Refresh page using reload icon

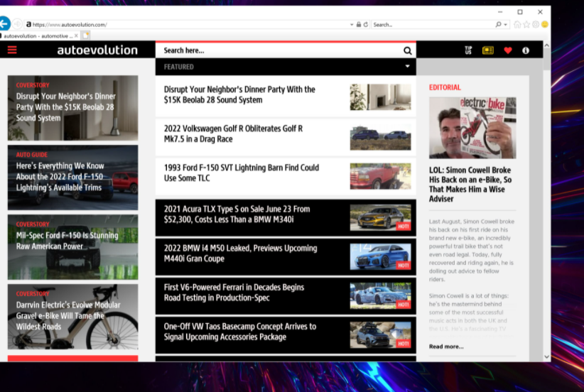point(366,24)
